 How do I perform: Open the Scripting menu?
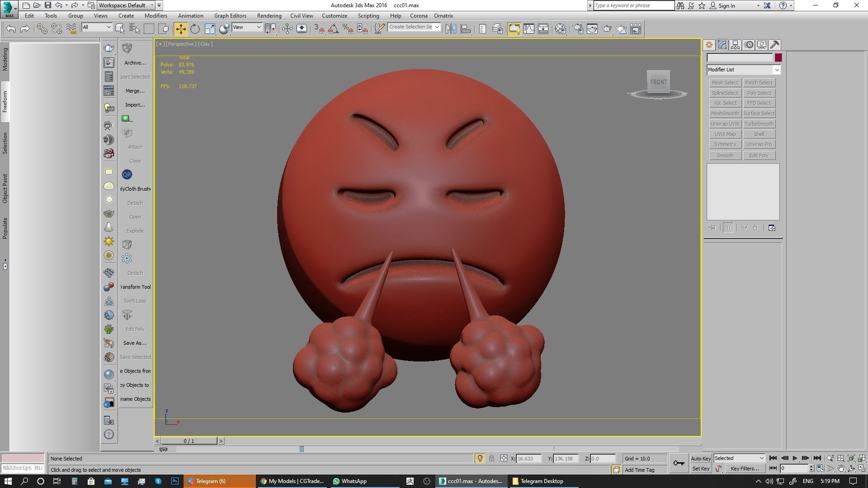tap(368, 16)
